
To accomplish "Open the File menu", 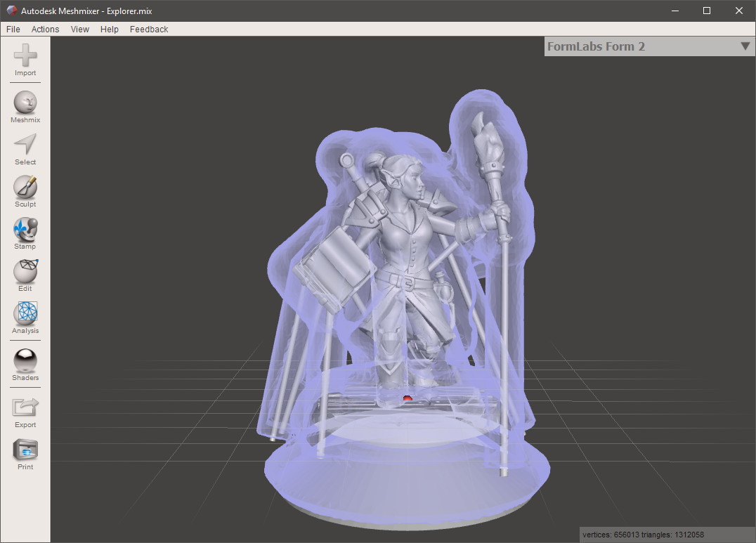I will 13,30.
